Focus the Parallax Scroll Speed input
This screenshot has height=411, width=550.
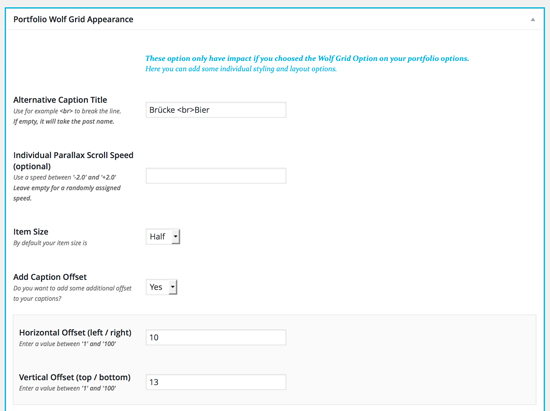[216, 176]
